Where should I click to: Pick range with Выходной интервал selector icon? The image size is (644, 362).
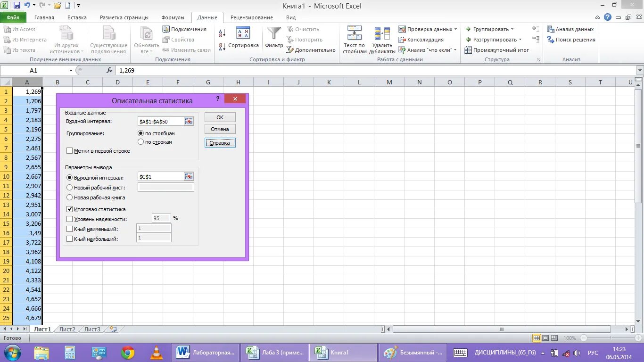click(x=189, y=176)
